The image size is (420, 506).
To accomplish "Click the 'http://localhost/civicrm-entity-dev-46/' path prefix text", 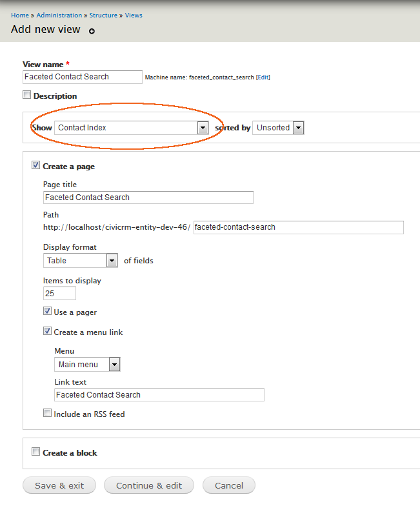I will coord(117,227).
